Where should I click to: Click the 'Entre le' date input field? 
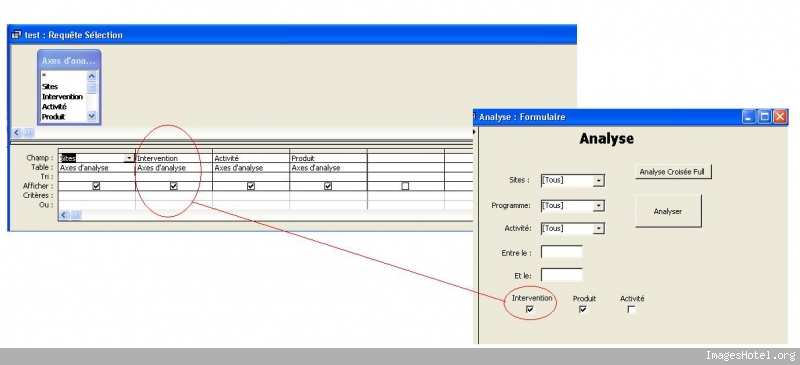[x=562, y=252]
